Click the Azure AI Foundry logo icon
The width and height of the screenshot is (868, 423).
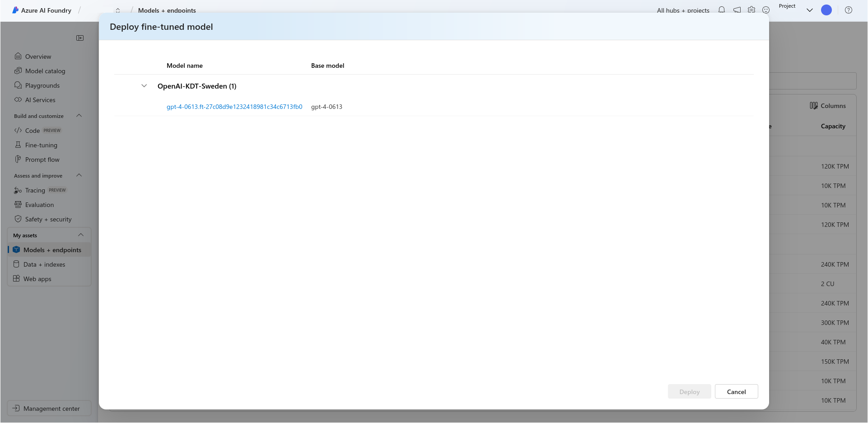tap(15, 10)
